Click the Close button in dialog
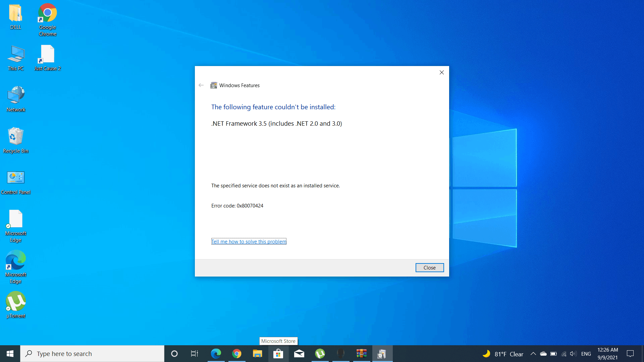 click(429, 267)
